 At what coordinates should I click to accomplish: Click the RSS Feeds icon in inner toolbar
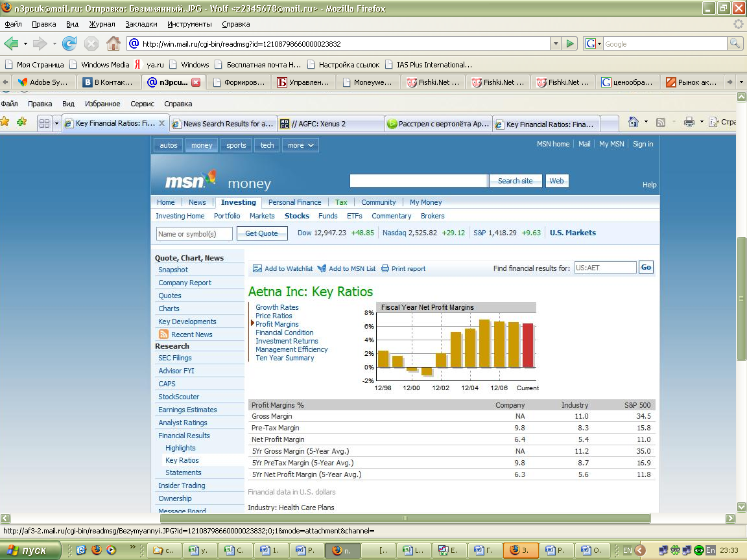(x=660, y=122)
